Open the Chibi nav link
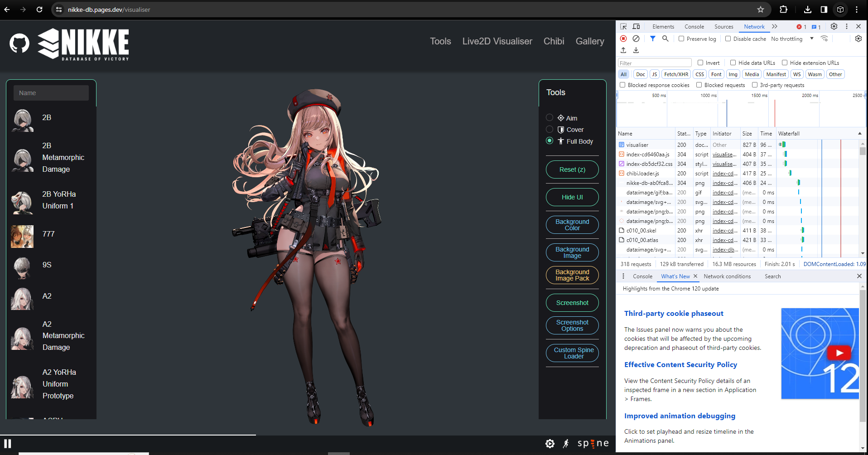Image resolution: width=868 pixels, height=455 pixels. click(554, 41)
